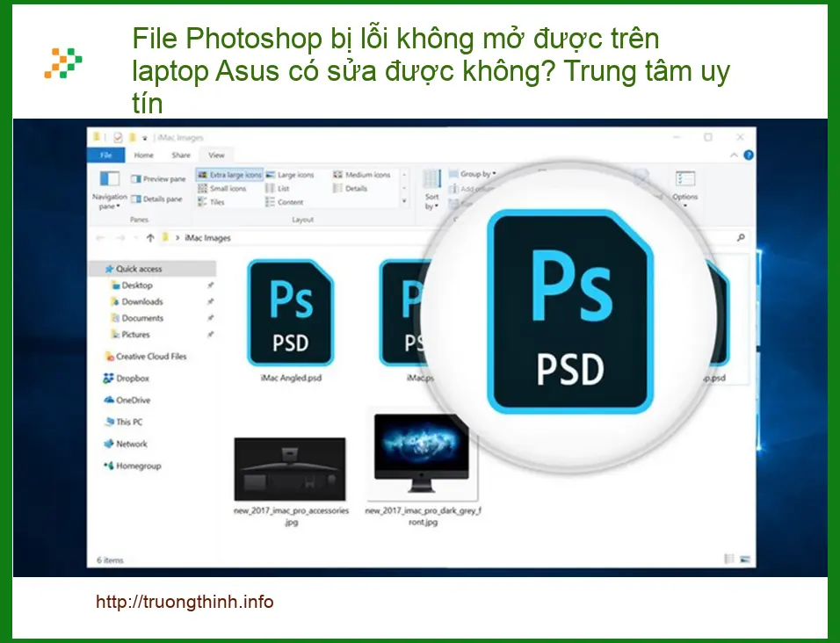Open the Customize Quick Access Toolbar arrow

pos(145,138)
